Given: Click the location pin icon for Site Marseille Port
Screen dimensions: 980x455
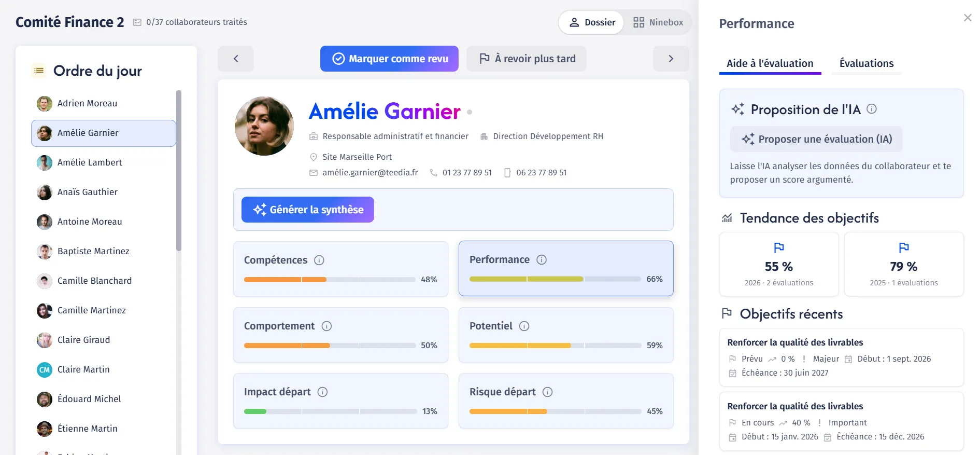Looking at the screenshot, I should 314,157.
